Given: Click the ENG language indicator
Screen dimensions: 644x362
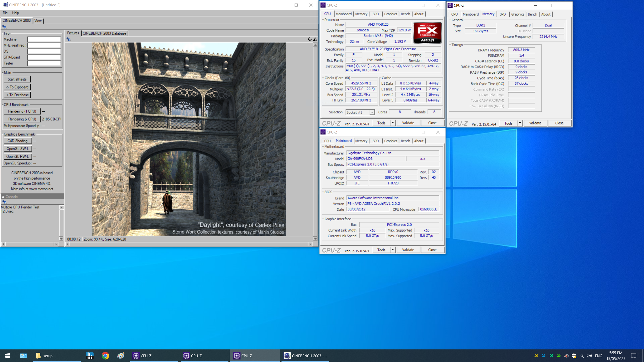Looking at the screenshot, I should [x=599, y=356].
